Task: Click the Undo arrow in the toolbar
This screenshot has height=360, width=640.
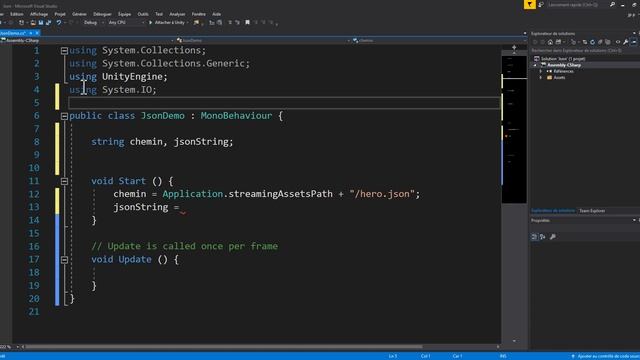Action: coord(59,22)
